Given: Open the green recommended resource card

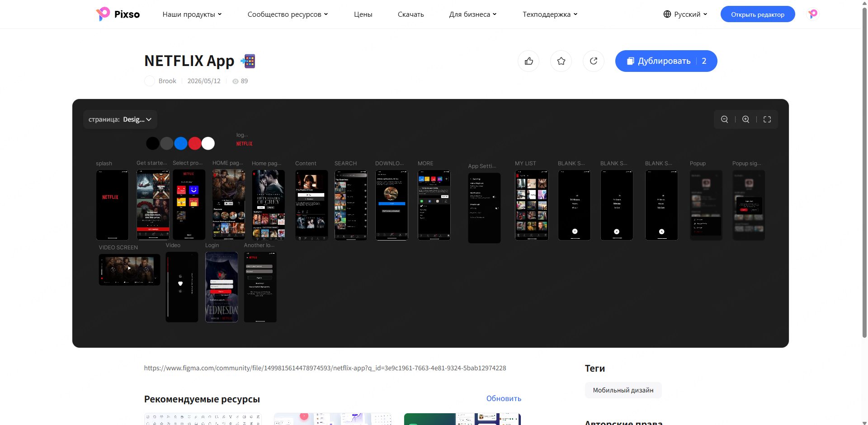Looking at the screenshot, I should pyautogui.click(x=462, y=419).
